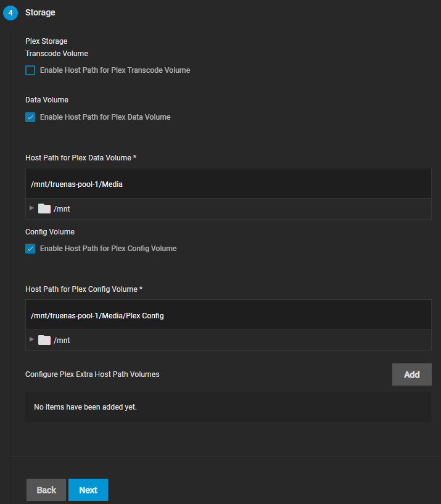Click the Host Path for Plex Data Volume field
The image size is (441, 504).
pyautogui.click(x=228, y=184)
